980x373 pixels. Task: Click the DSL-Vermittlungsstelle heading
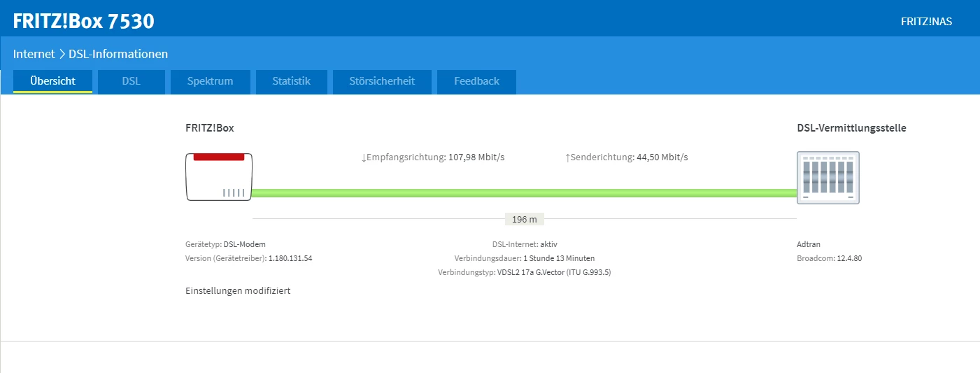coord(852,128)
